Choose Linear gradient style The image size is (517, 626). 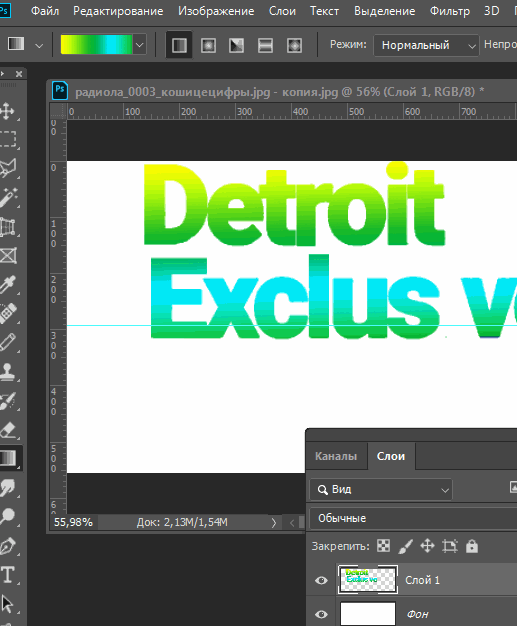point(179,45)
